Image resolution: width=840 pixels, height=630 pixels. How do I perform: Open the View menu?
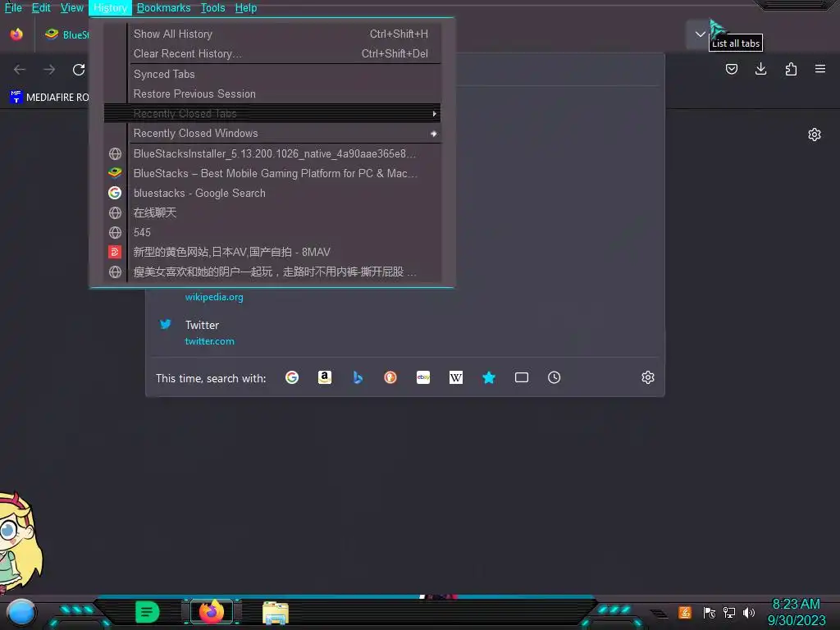coord(72,7)
